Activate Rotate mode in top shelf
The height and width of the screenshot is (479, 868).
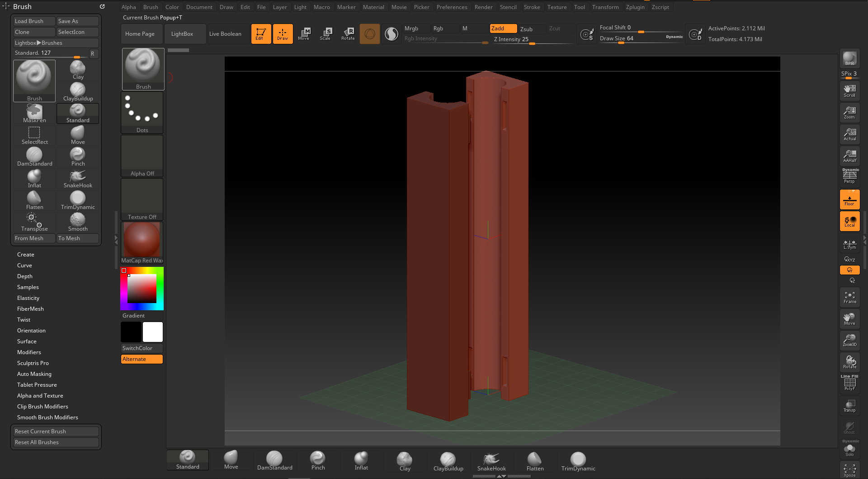348,34
